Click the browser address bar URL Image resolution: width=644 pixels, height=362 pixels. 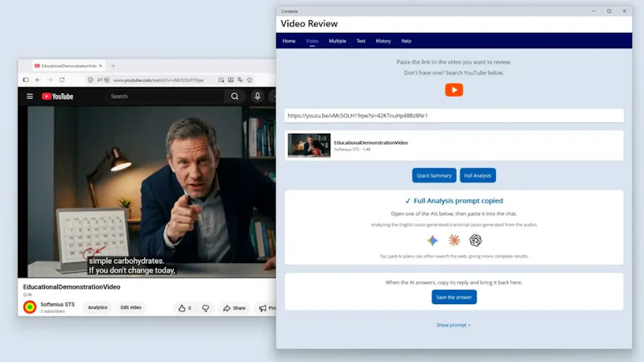pyautogui.click(x=158, y=80)
